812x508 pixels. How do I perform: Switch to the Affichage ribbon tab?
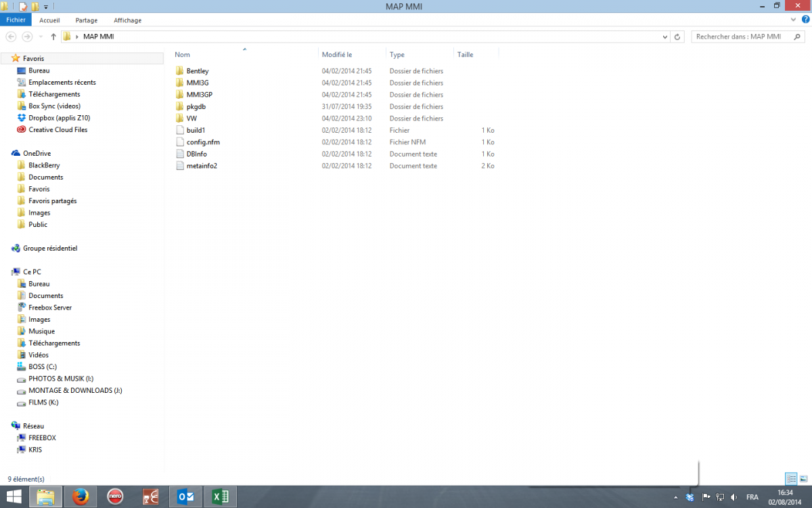tap(127, 20)
